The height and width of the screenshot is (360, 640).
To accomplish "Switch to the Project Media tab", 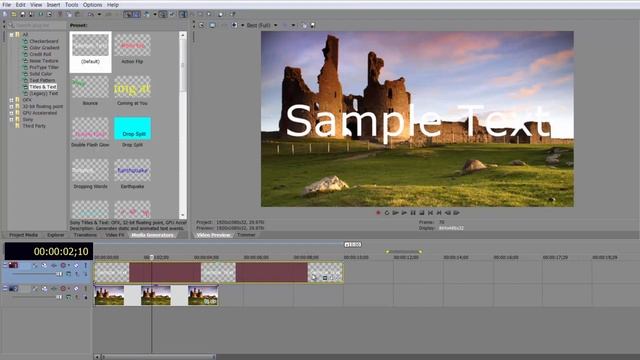I will (23, 235).
